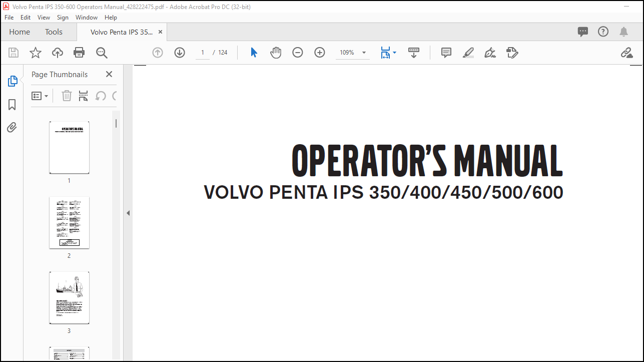Open the find text search tool
Viewport: 644px width, 362px height.
[102, 53]
